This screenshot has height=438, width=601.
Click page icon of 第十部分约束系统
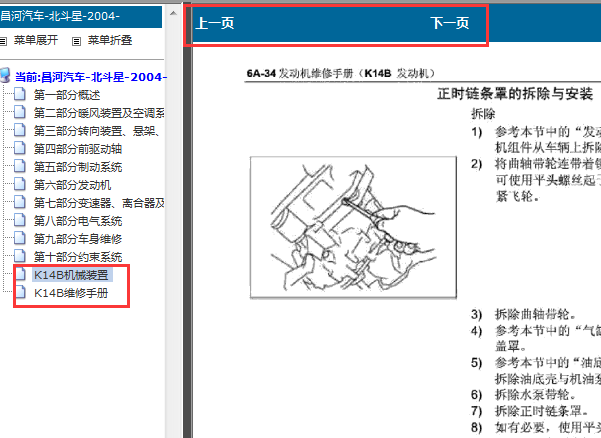[20, 256]
